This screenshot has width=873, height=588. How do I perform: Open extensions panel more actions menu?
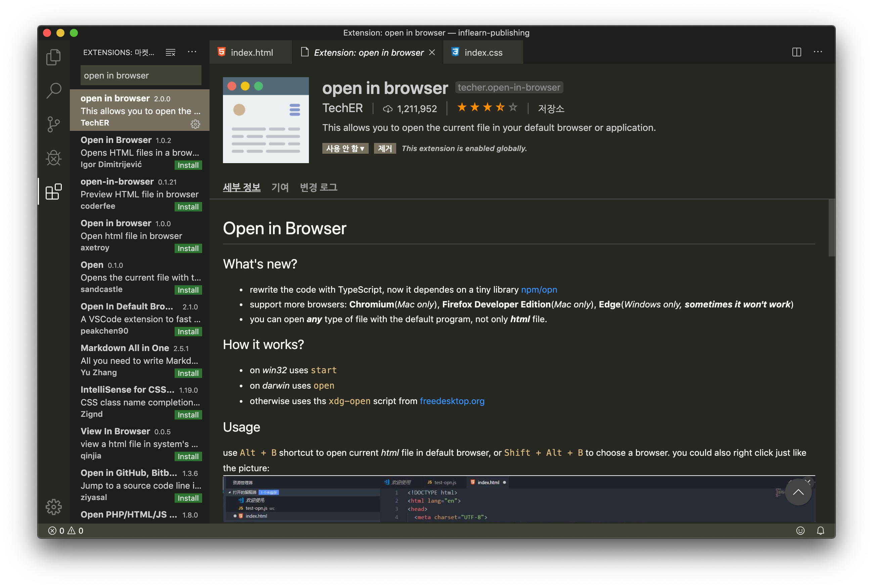pos(192,52)
